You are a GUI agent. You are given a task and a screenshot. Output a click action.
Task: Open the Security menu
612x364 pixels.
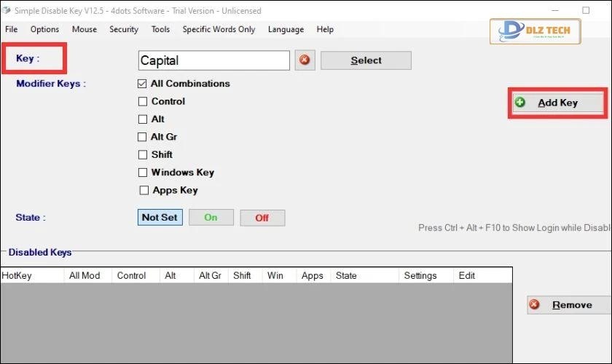[124, 29]
